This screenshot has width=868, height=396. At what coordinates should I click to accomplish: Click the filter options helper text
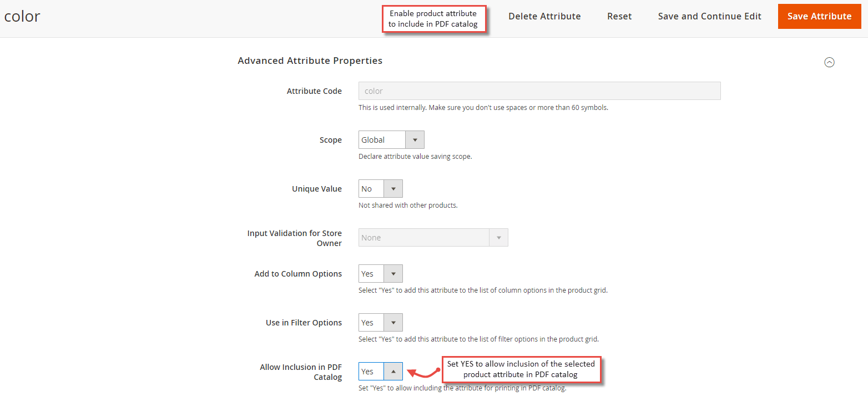pyautogui.click(x=478, y=339)
